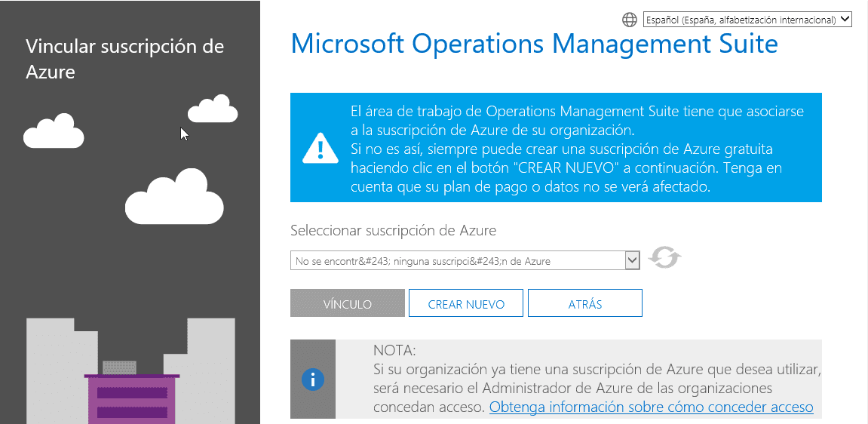The width and height of the screenshot is (868, 424).
Task: Click the leftmost cloud in sidebar
Action: [x=54, y=131]
